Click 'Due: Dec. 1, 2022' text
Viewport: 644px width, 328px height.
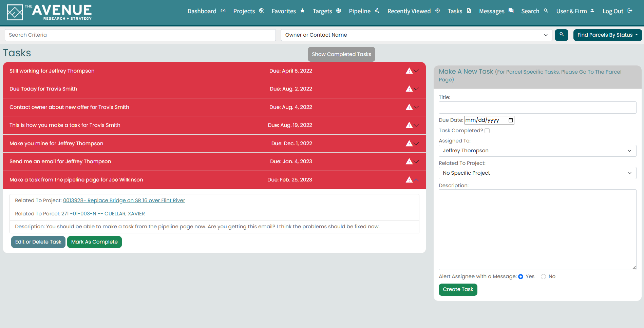pos(292,143)
